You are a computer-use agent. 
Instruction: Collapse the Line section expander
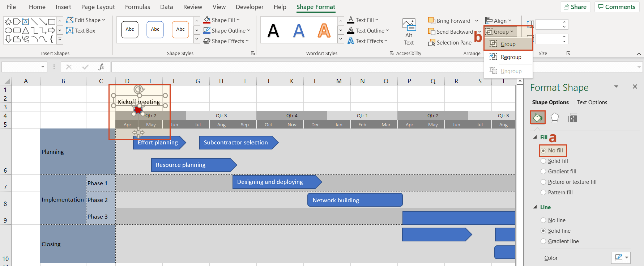coord(535,207)
